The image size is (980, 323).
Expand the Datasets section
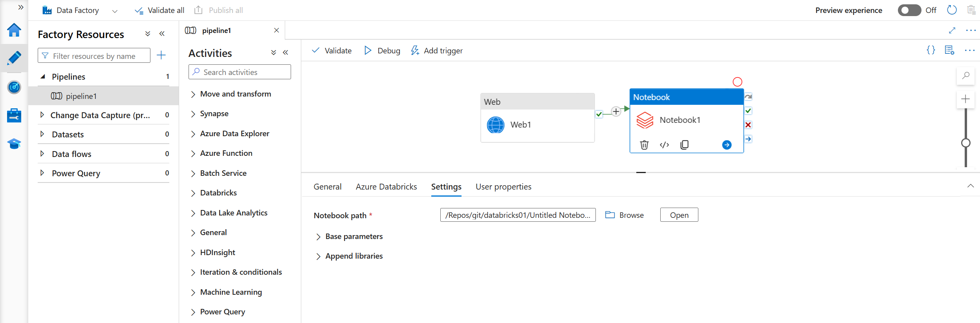(42, 134)
